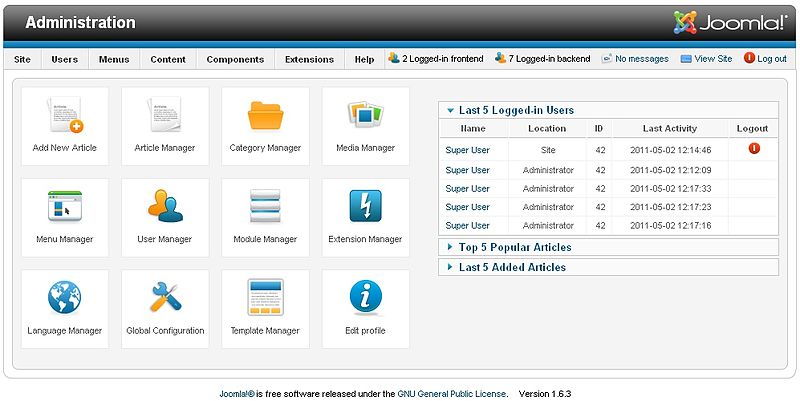Open the Users menu
This screenshot has height=401, width=800.
pyautogui.click(x=65, y=59)
